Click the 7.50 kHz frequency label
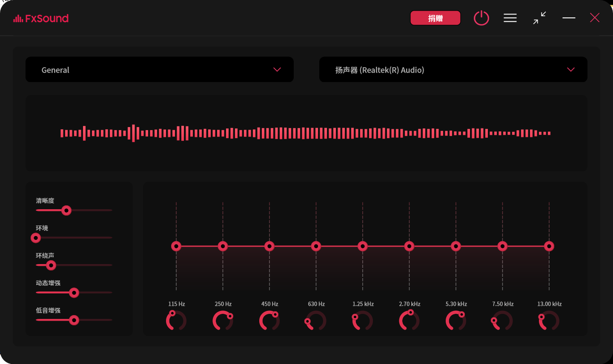Image resolution: width=613 pixels, height=364 pixels. coord(503,304)
